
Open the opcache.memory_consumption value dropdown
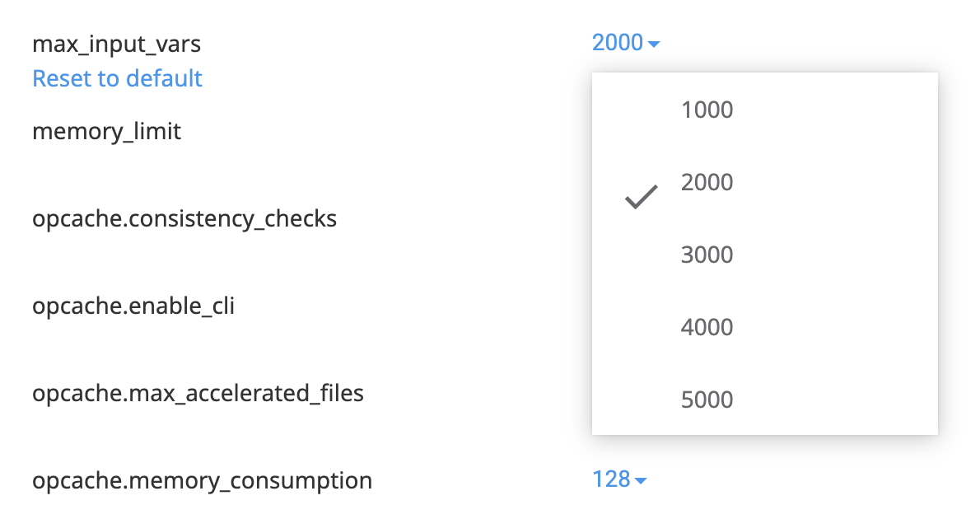coord(618,479)
